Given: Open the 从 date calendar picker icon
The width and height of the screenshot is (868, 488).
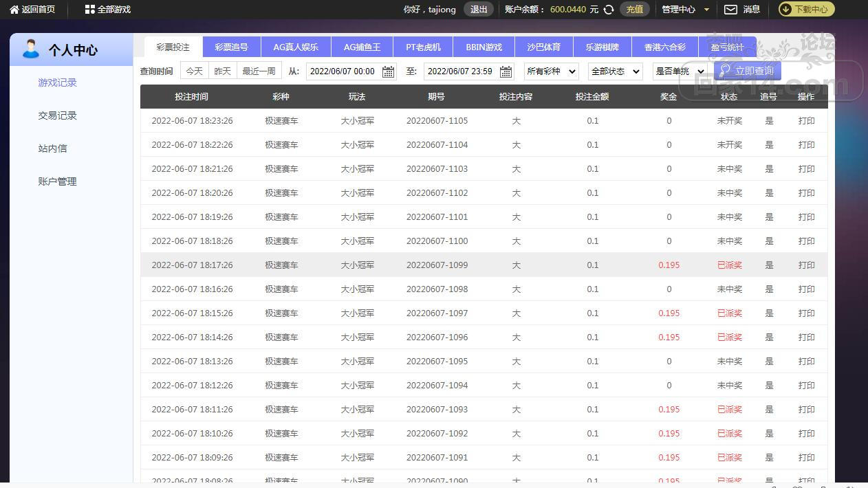Looking at the screenshot, I should point(388,71).
